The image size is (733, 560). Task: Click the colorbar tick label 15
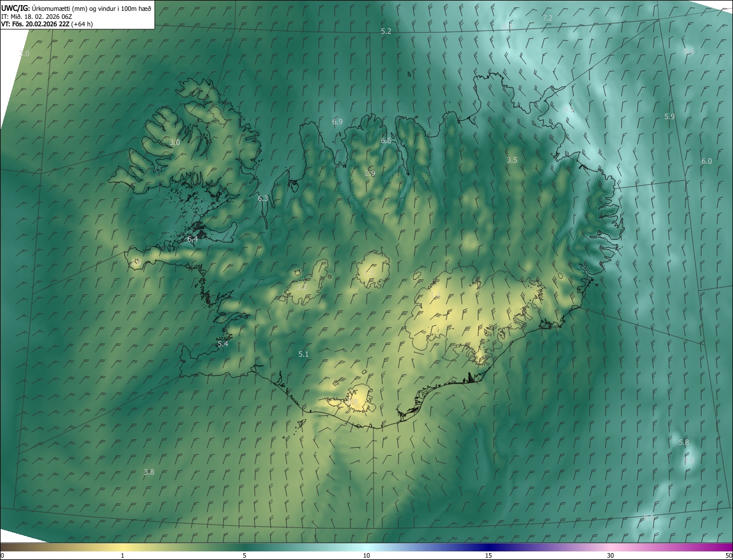point(488,555)
